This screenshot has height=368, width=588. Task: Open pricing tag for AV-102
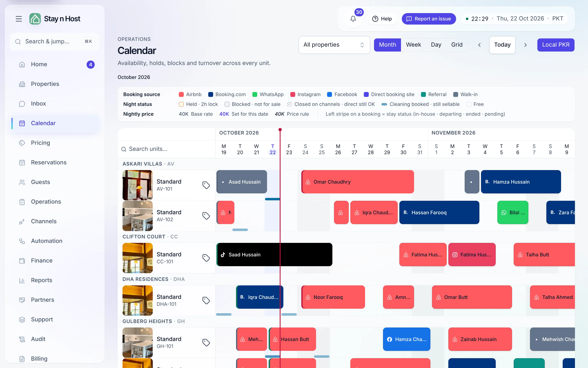tap(206, 216)
